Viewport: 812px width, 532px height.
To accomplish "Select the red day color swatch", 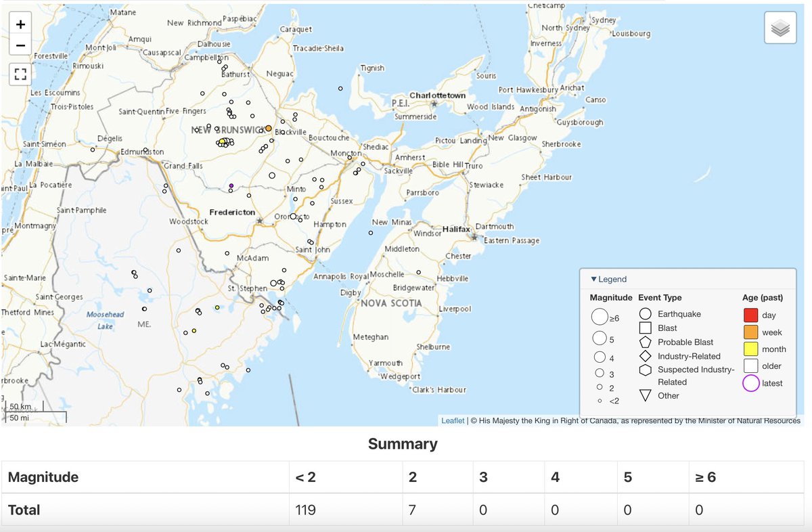I will click(751, 315).
